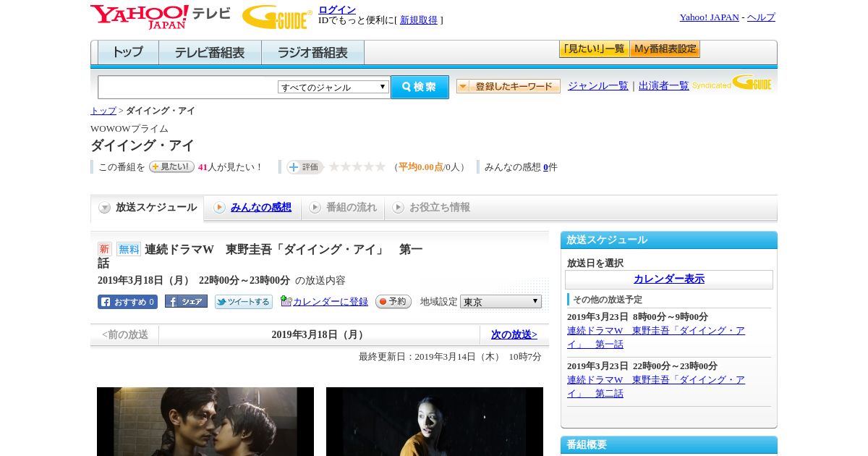
Task: Click the ツイートする Twitter button
Action: coord(244,302)
